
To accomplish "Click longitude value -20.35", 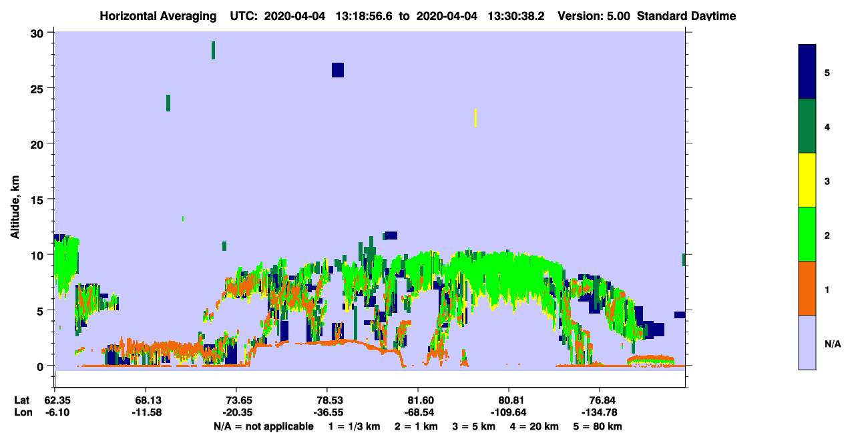I will (x=236, y=412).
